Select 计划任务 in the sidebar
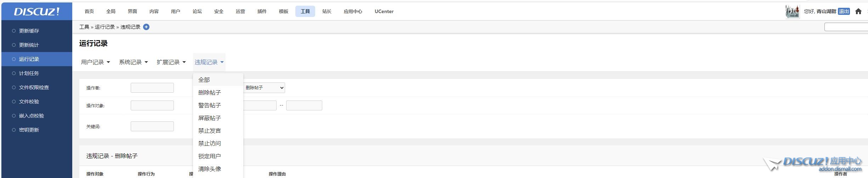 [29, 73]
